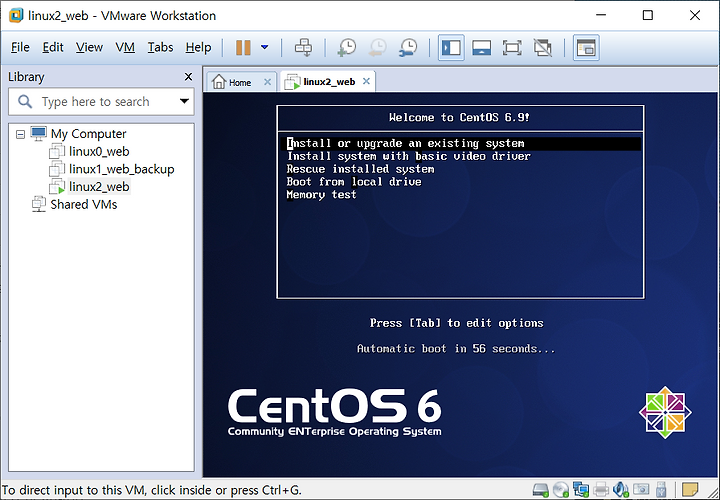Open the File menu

20,47
